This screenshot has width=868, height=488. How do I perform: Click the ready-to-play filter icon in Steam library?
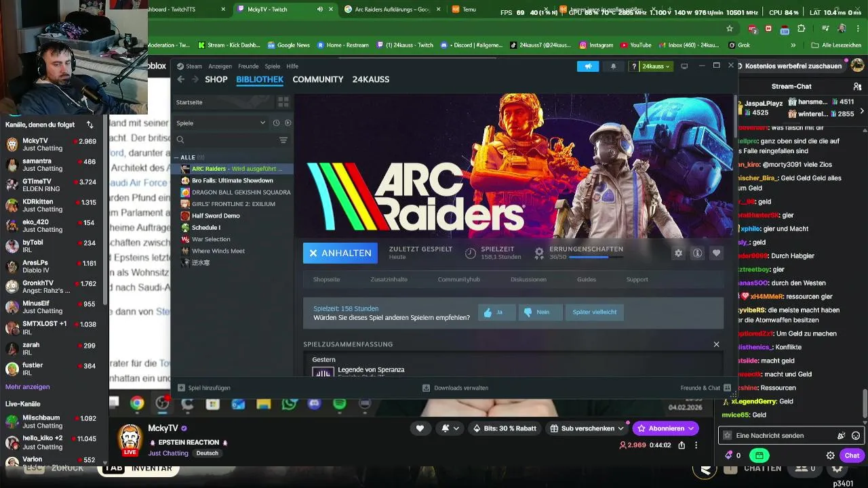(288, 123)
